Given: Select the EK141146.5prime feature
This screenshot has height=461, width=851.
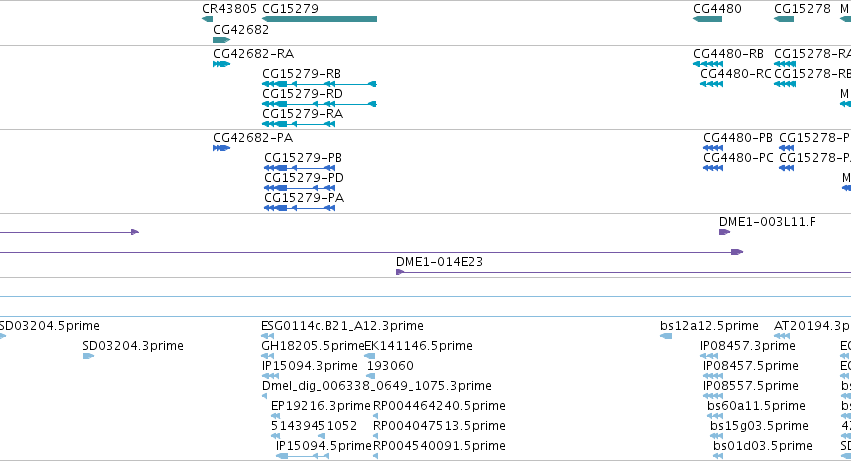Looking at the screenshot, I should (x=370, y=356).
